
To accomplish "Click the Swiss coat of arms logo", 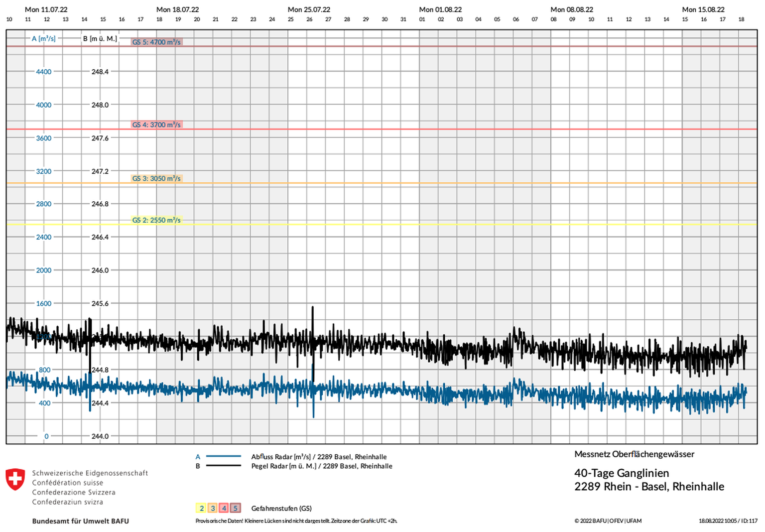I will pyautogui.click(x=15, y=479).
